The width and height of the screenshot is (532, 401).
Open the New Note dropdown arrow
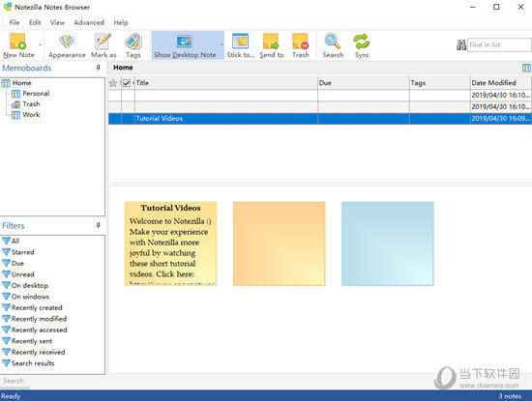click(x=40, y=44)
